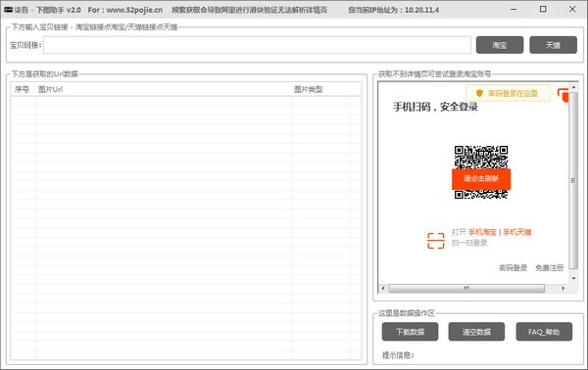The width and height of the screenshot is (588, 370).
Task: Click the orange corner password-login switch icon
Action: point(563,95)
